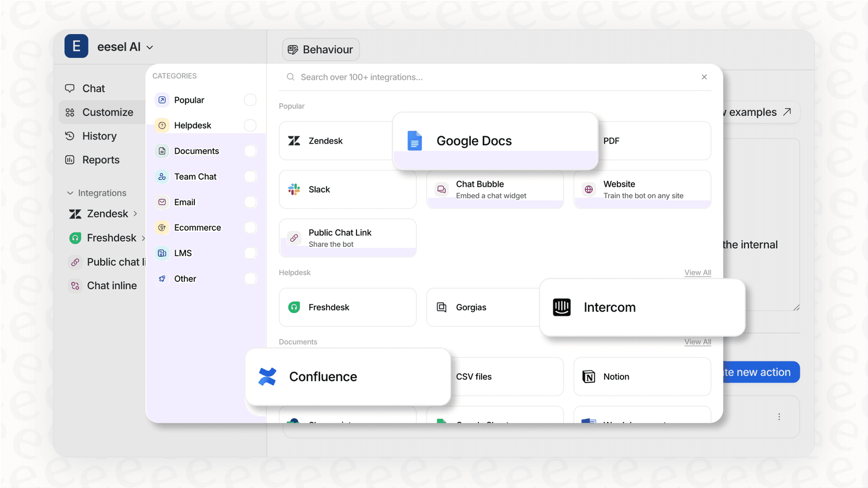Open the three-dot options menu
The image size is (868, 488).
click(779, 416)
